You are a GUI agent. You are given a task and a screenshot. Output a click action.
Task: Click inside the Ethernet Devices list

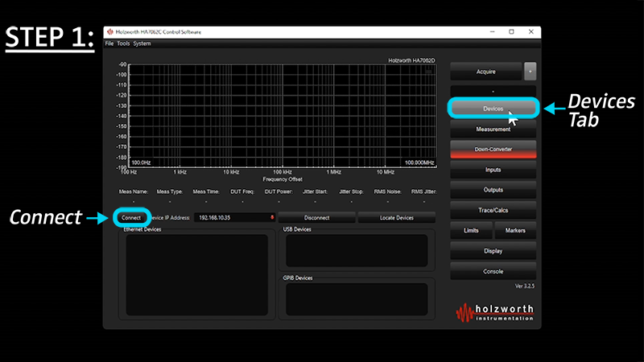coord(196,275)
